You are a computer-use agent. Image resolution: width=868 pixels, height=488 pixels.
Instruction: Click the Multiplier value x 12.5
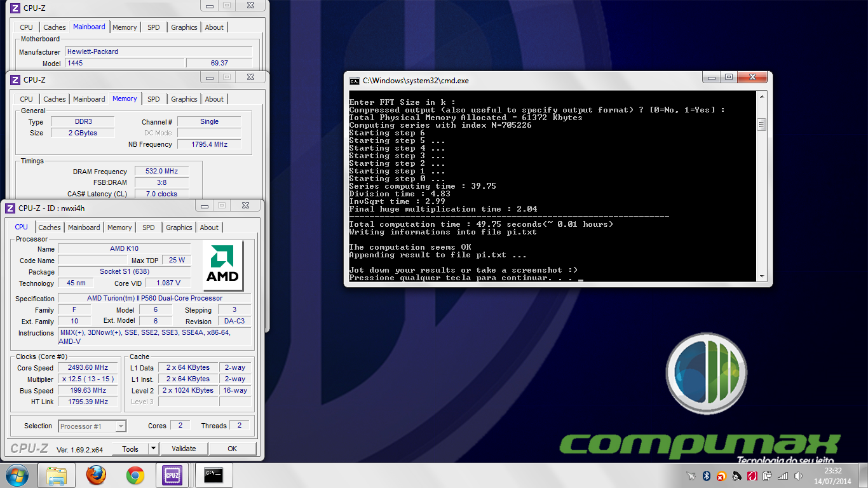click(x=88, y=379)
